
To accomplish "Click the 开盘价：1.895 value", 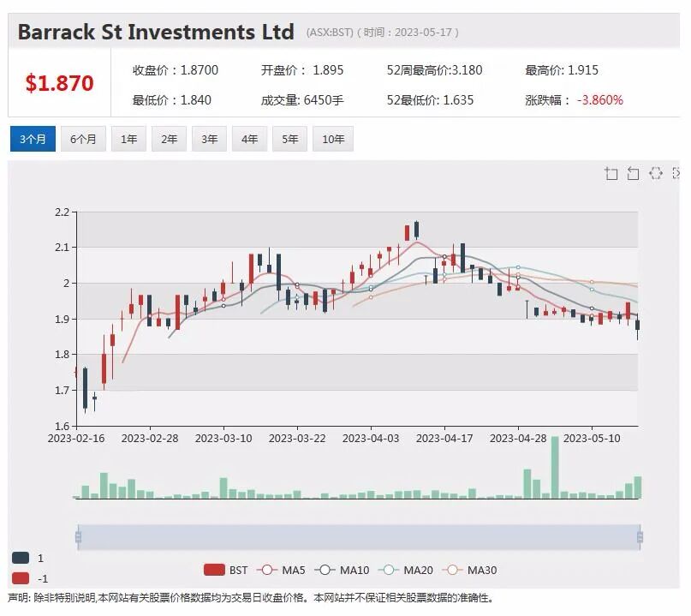I will [302, 70].
